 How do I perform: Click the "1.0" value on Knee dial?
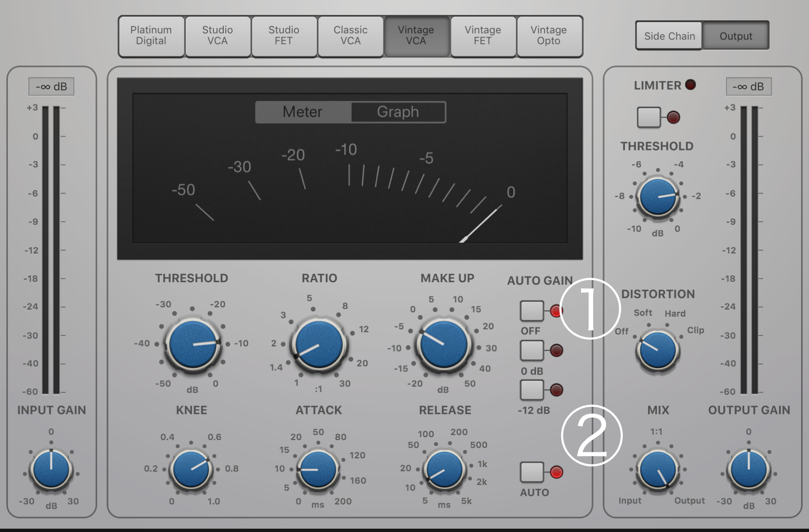coord(214,501)
